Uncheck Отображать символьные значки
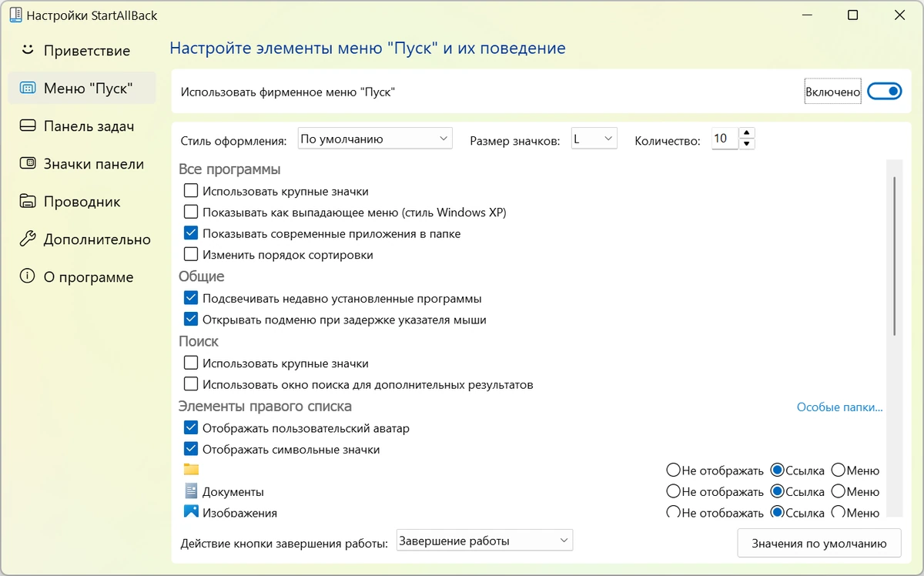924x576 pixels. [x=191, y=449]
